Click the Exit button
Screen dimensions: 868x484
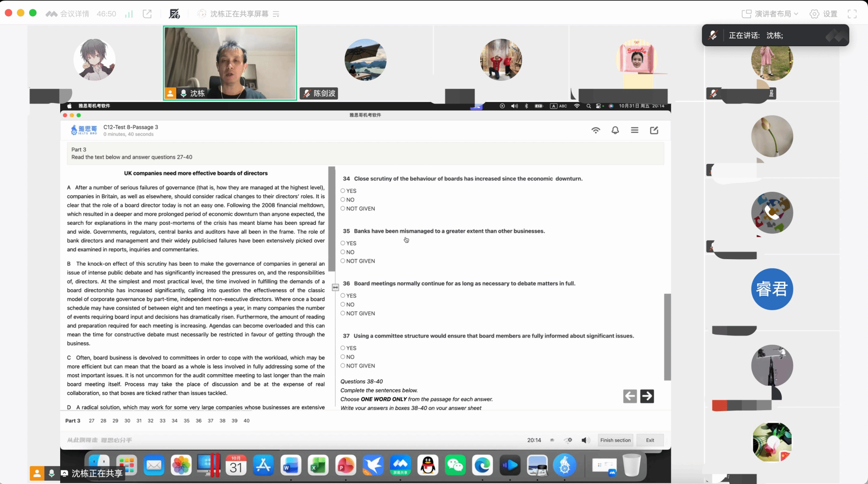click(x=650, y=440)
